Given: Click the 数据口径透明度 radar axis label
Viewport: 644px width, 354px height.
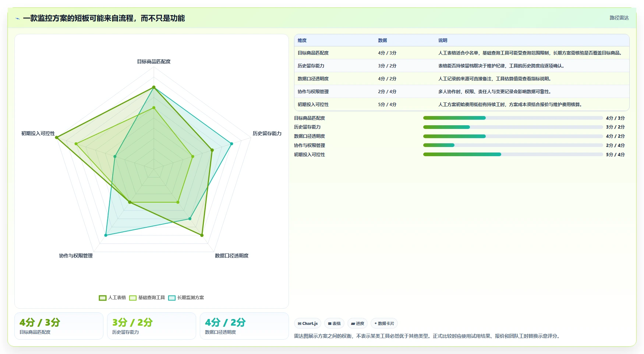Looking at the screenshot, I should pyautogui.click(x=232, y=256).
